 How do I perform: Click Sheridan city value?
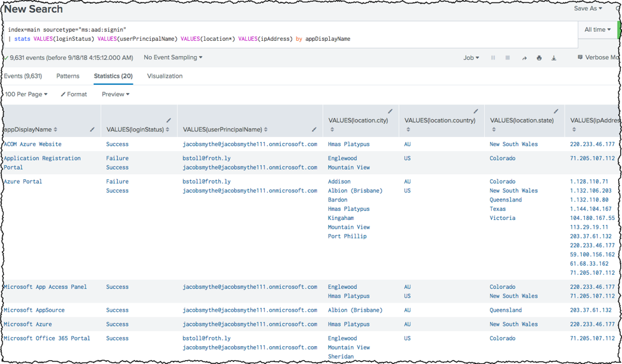[x=341, y=356]
